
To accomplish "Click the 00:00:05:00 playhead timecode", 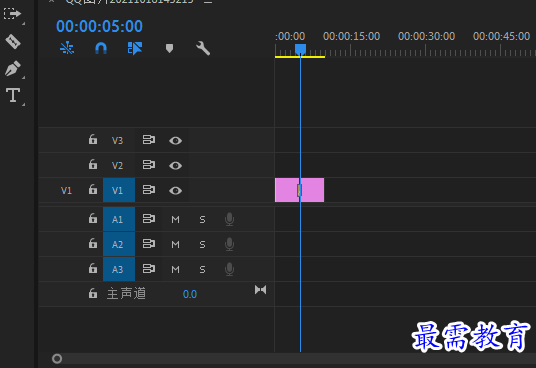I will tap(99, 26).
